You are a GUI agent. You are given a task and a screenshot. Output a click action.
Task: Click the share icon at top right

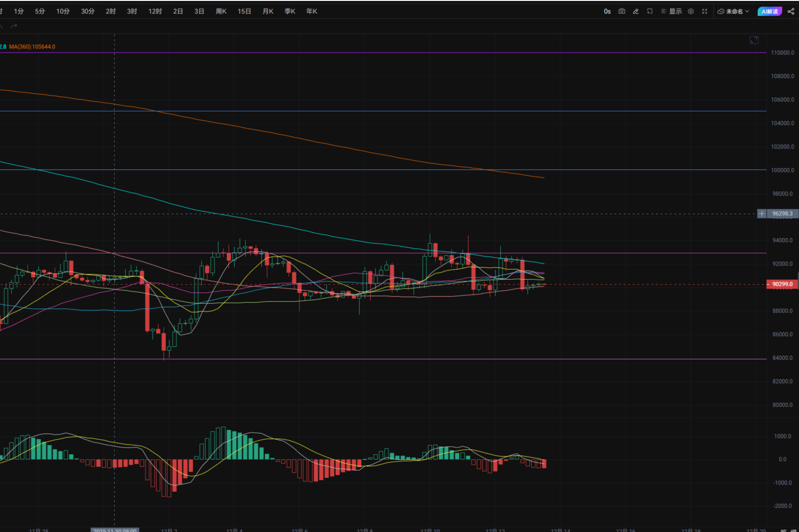792,11
